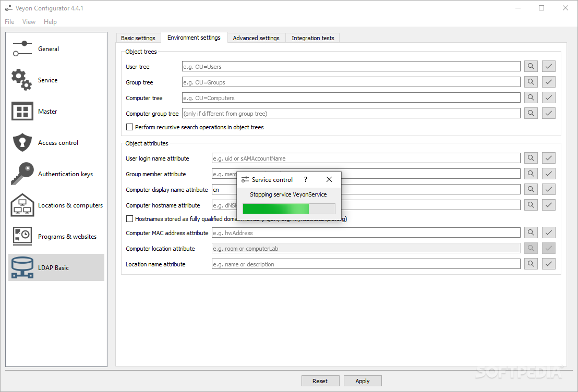
Task: Test Group member attribute checkmark
Action: click(548, 174)
